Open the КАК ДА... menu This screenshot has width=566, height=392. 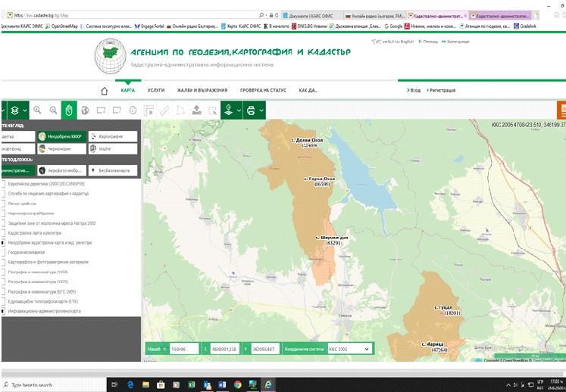click(x=308, y=90)
